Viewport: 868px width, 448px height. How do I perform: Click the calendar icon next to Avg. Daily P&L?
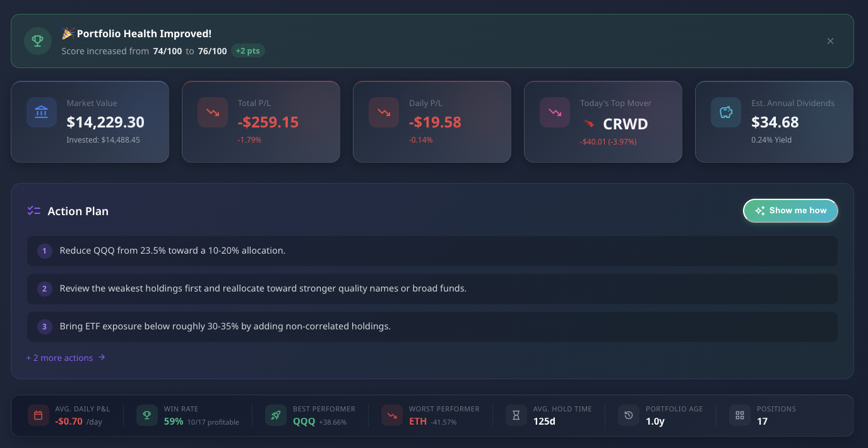coord(39,415)
